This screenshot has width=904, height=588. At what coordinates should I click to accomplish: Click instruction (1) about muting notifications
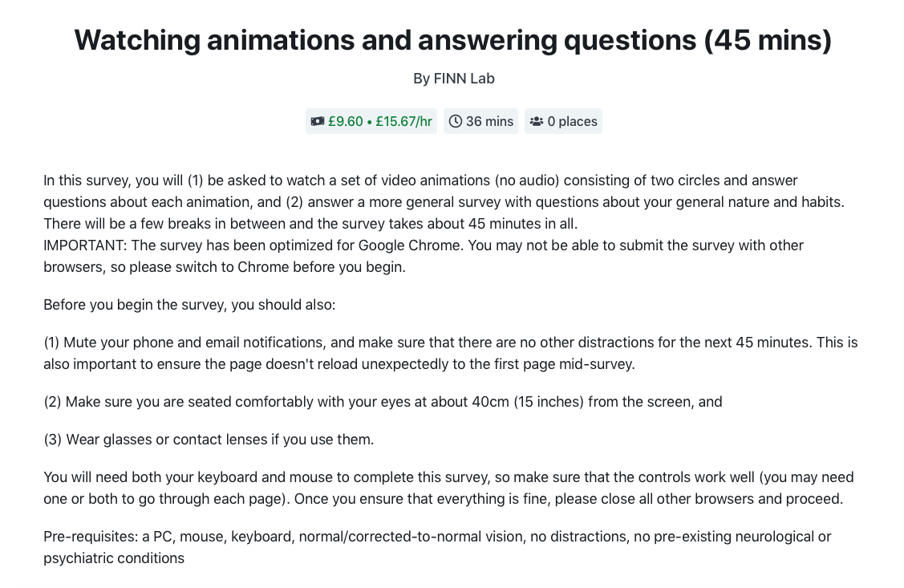click(451, 353)
